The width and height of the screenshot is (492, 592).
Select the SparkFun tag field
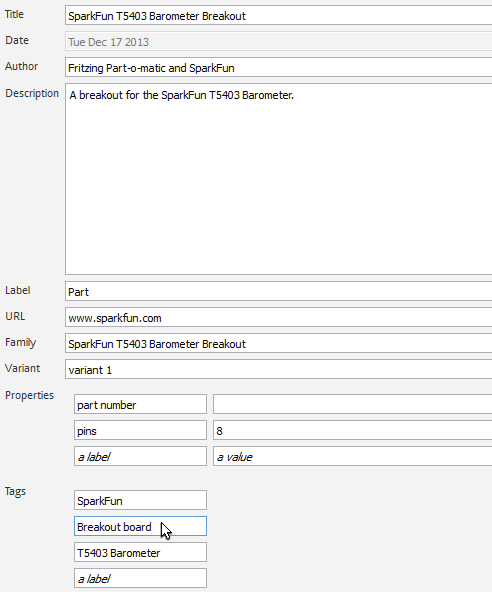click(140, 500)
